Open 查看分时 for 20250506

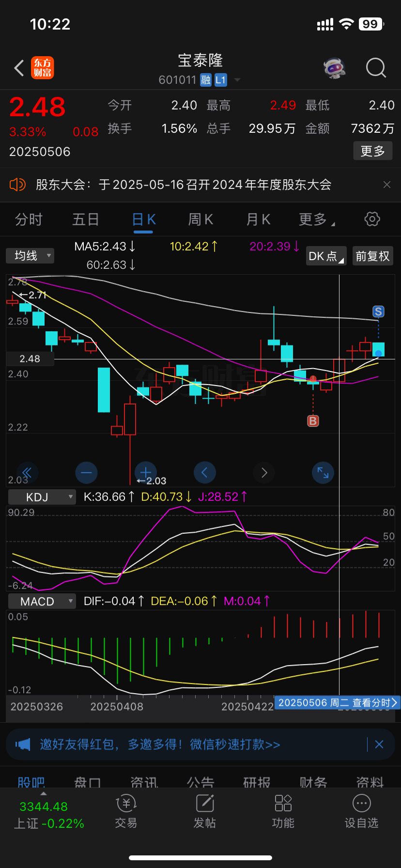[x=338, y=702]
